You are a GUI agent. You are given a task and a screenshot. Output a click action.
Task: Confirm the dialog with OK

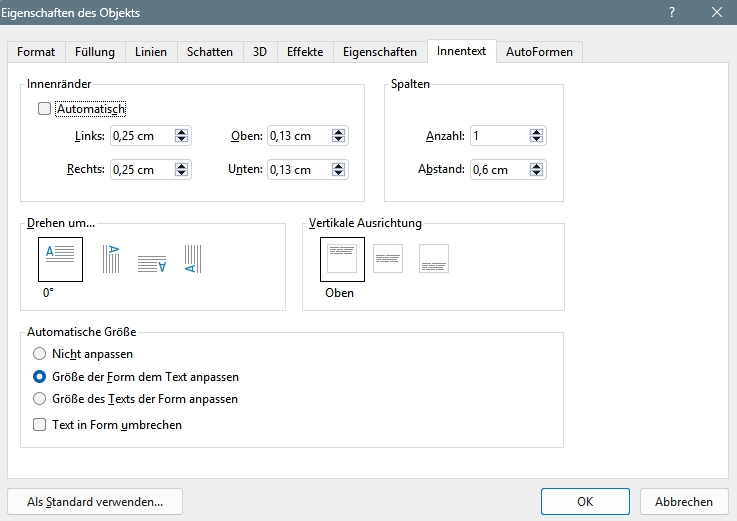[585, 502]
